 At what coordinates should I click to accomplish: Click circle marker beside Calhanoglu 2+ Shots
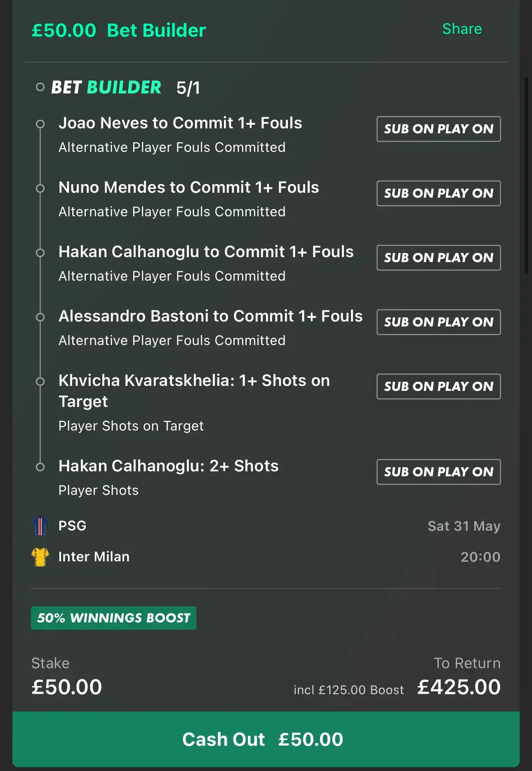pos(40,467)
